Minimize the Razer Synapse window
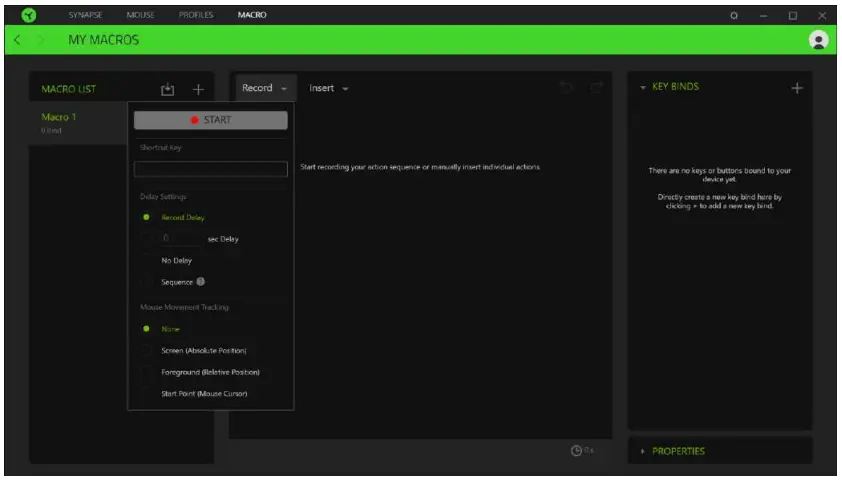The width and height of the screenshot is (842, 480). 763,16
